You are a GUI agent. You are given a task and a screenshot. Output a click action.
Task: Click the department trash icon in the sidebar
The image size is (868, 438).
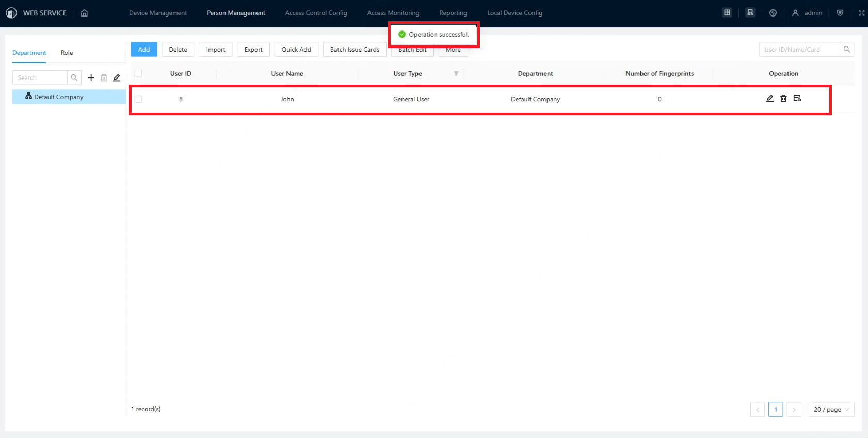104,77
